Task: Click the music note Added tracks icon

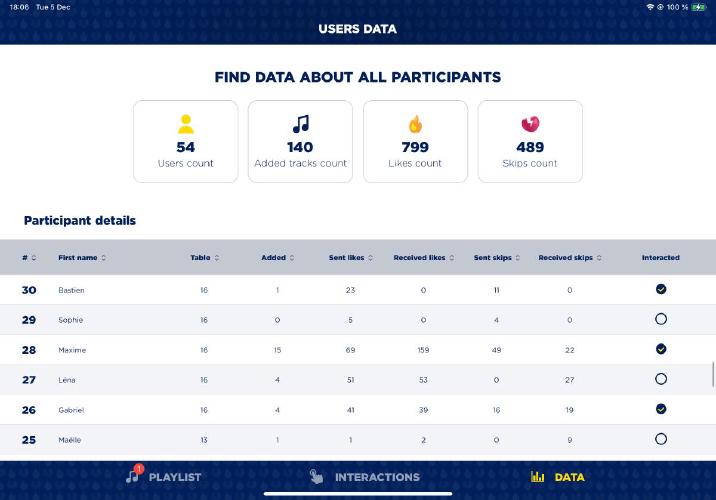Action: tap(300, 124)
